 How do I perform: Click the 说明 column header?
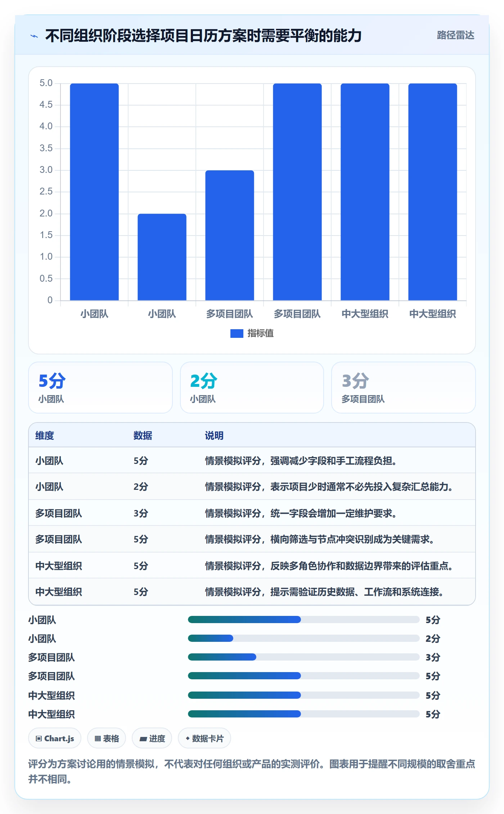click(214, 435)
